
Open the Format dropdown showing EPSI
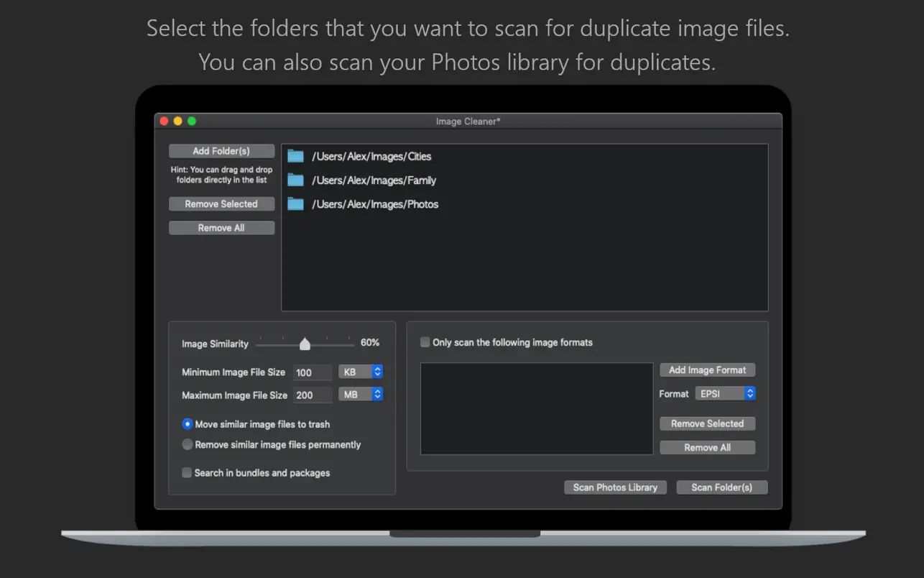point(726,393)
